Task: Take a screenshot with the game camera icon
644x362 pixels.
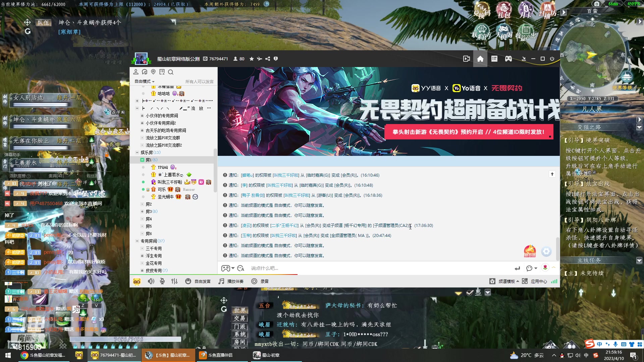Action: click(597, 4)
